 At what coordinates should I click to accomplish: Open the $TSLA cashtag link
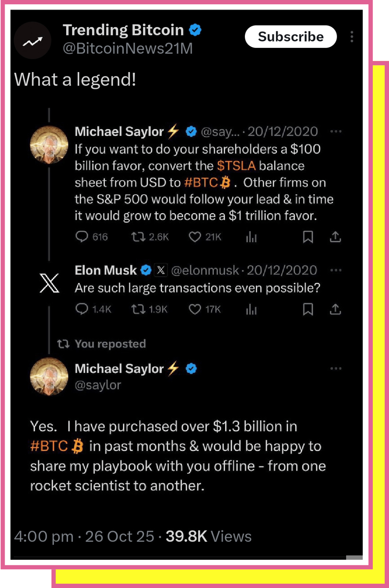(236, 166)
